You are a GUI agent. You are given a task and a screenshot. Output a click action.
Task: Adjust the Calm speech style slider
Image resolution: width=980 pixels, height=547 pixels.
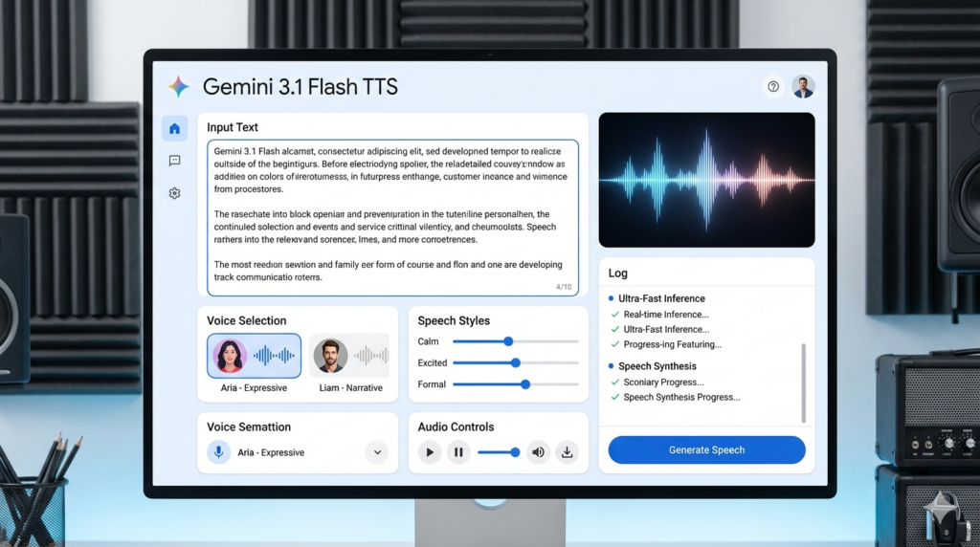click(x=508, y=341)
